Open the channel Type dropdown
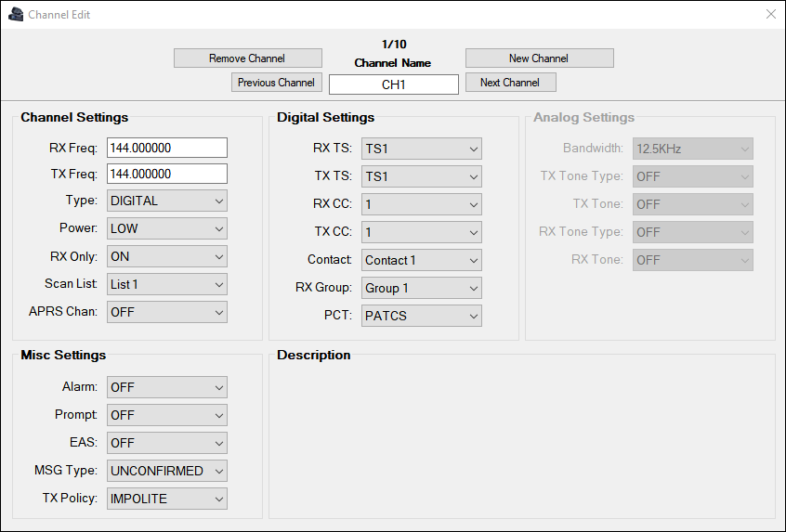This screenshot has height=532, width=786. [x=167, y=201]
